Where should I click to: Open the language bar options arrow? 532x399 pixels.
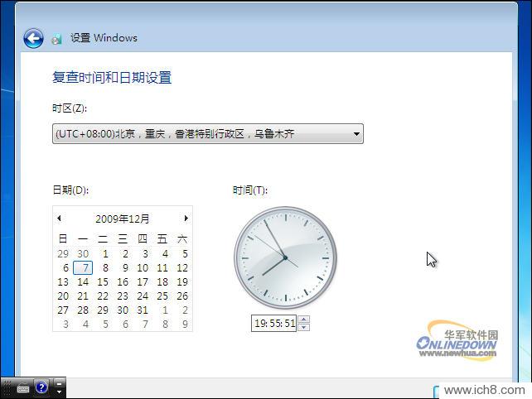click(59, 392)
